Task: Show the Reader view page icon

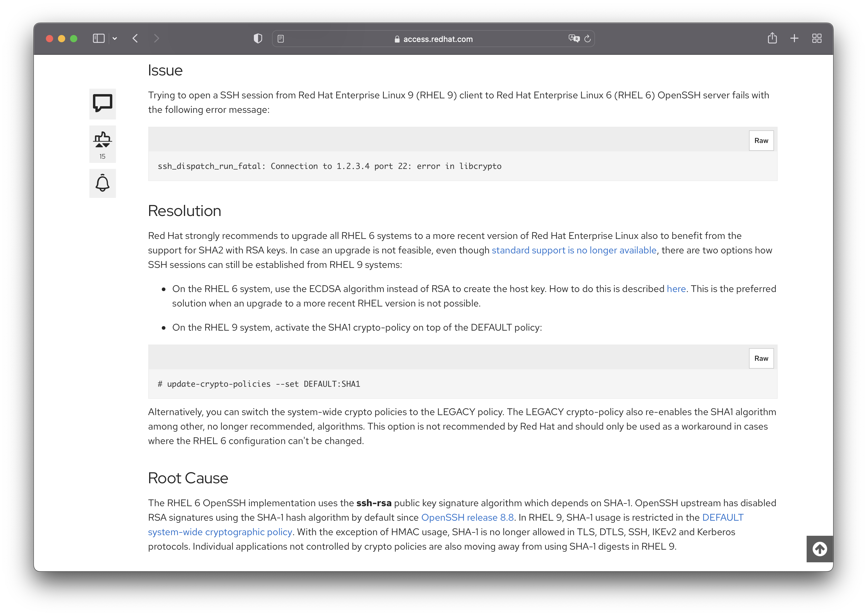Action: pos(281,39)
